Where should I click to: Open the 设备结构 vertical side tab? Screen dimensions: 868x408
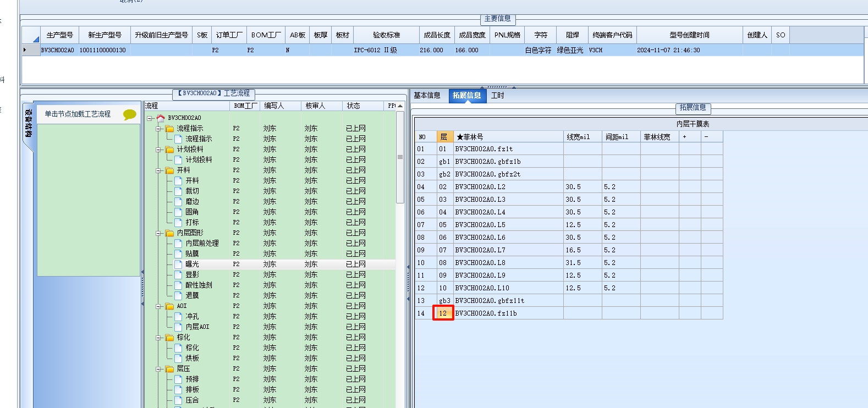[x=29, y=123]
